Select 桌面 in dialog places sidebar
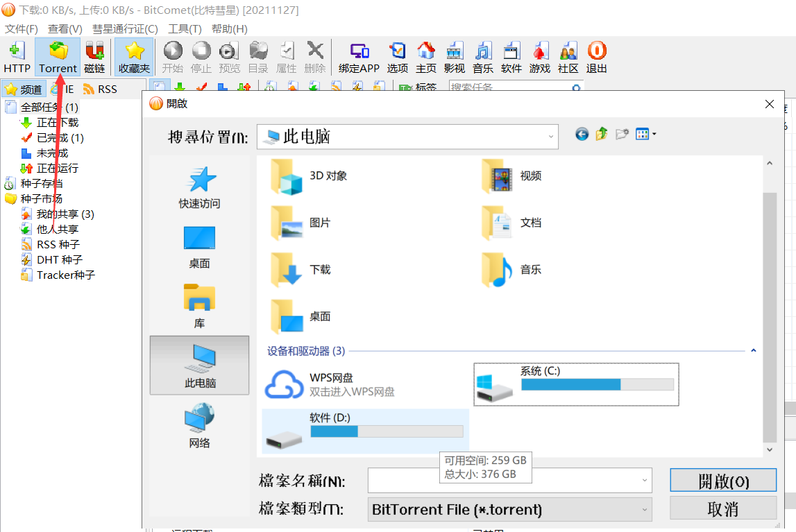Viewport: 796px width, 532px height. (x=199, y=247)
